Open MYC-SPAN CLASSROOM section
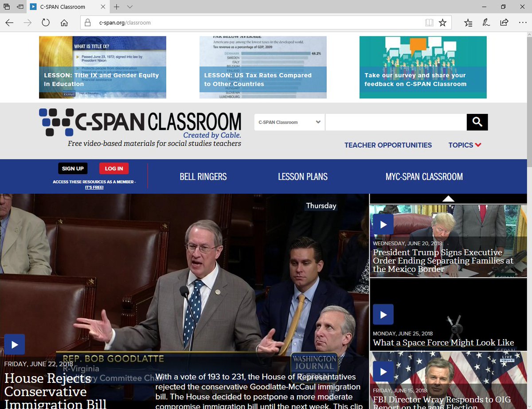 point(424,177)
